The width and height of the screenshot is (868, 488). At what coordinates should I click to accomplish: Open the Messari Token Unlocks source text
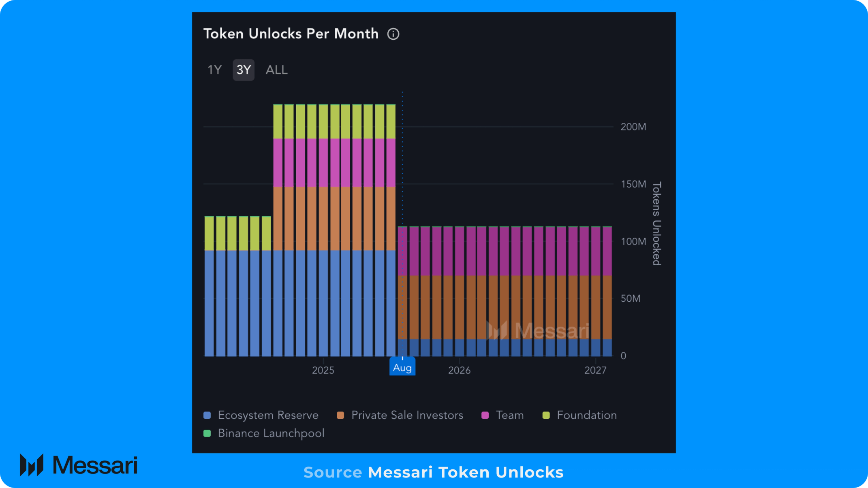click(x=466, y=472)
